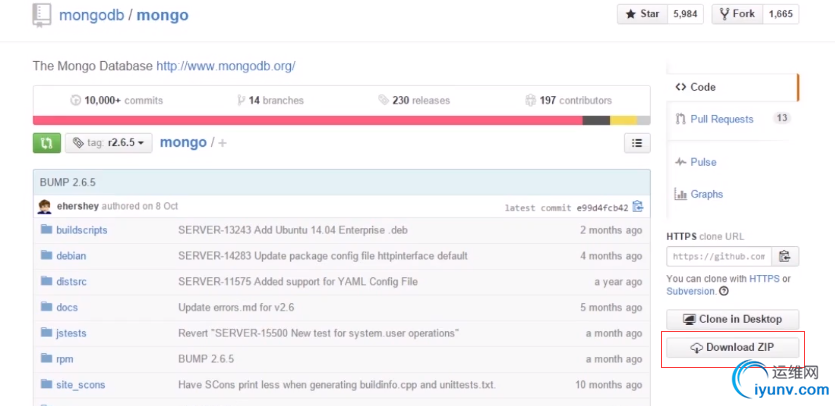Open SERVER-14283 httpinterface commit message

[x=323, y=256]
